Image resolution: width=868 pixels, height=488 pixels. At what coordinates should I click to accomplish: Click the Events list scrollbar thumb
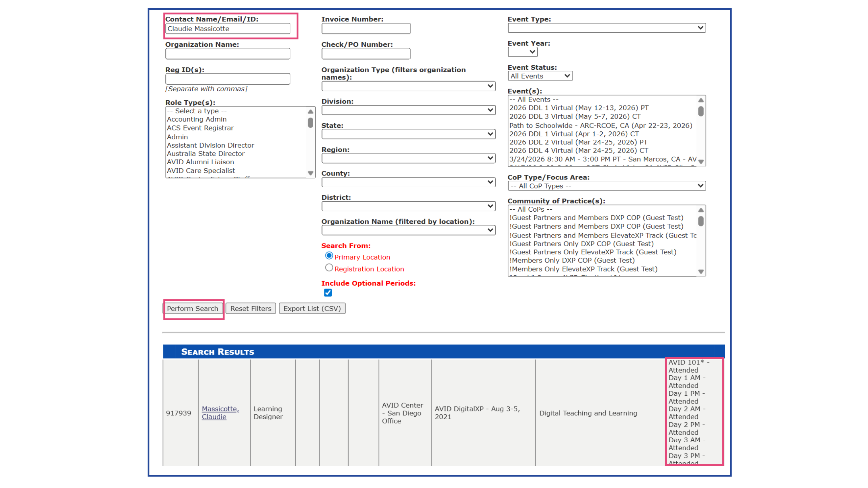(701, 111)
